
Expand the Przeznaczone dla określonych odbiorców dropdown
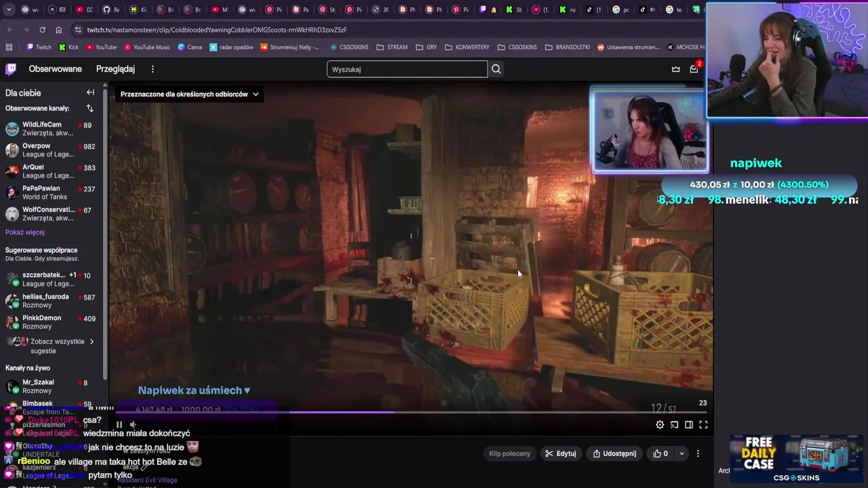(x=189, y=94)
